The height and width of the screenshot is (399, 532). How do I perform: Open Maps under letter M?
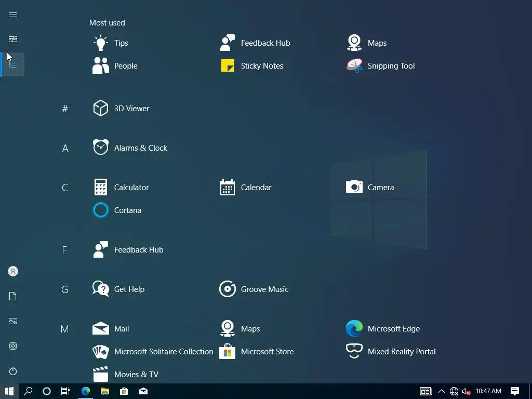(240, 328)
